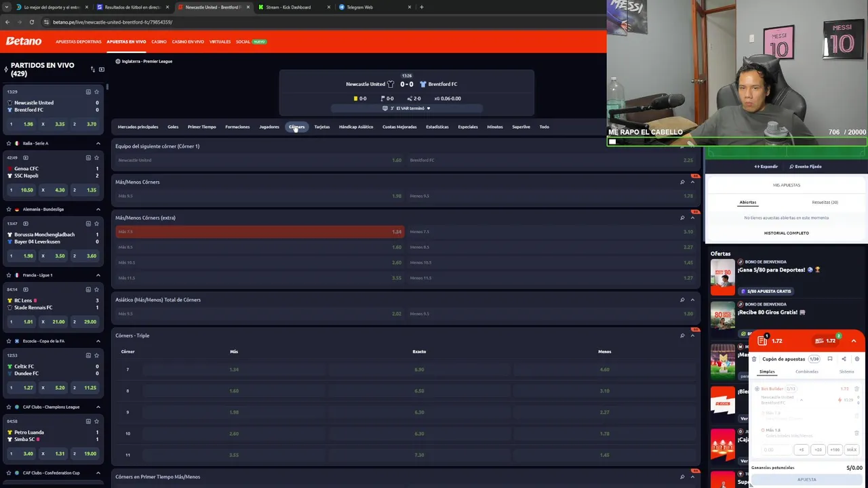Pin the Más/Menos Córners (extra) market
The image size is (868, 488).
click(x=682, y=218)
